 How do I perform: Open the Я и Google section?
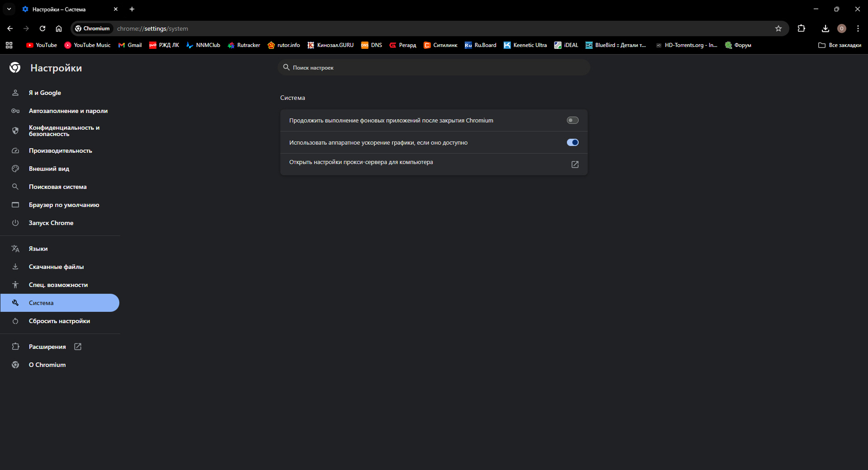[x=60, y=93]
